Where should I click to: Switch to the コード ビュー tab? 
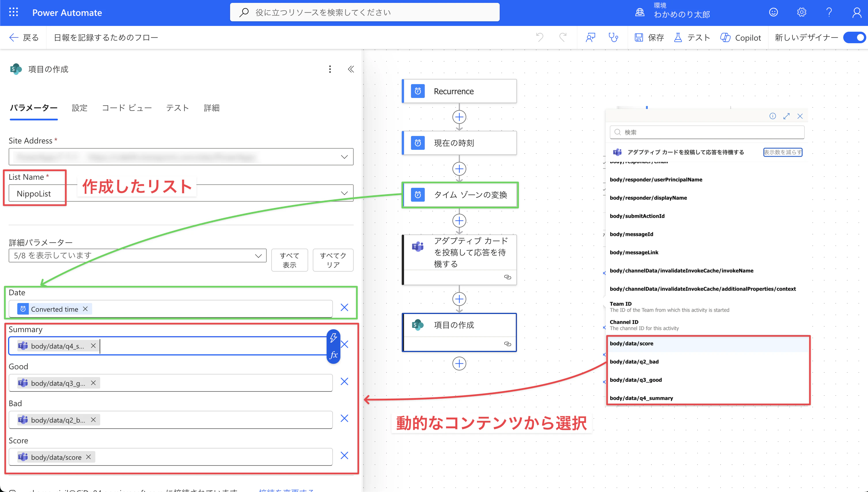(x=127, y=108)
